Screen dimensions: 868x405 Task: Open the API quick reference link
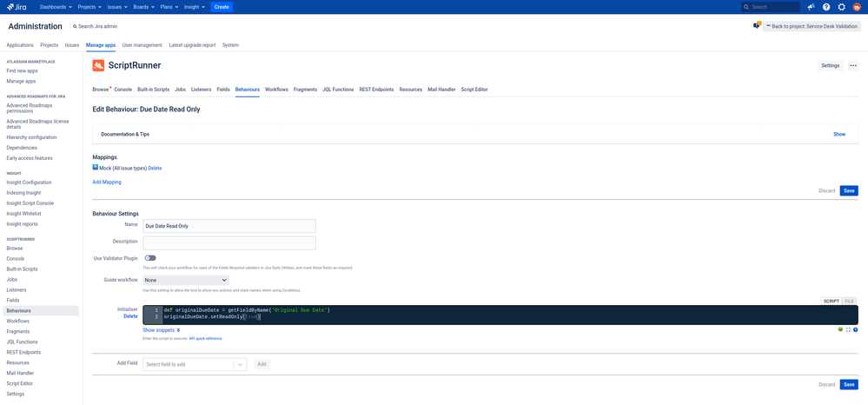206,338
